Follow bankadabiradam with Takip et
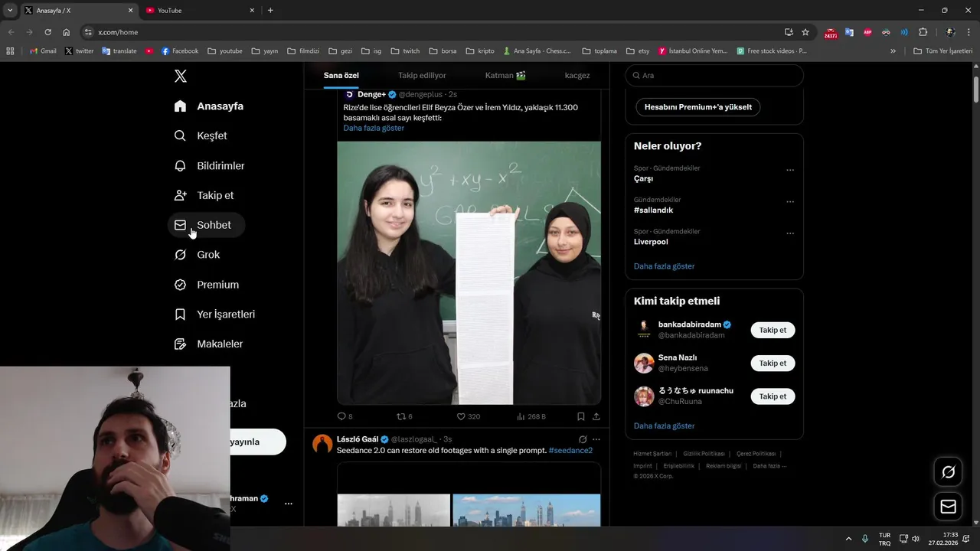The width and height of the screenshot is (980, 551). pyautogui.click(x=773, y=330)
